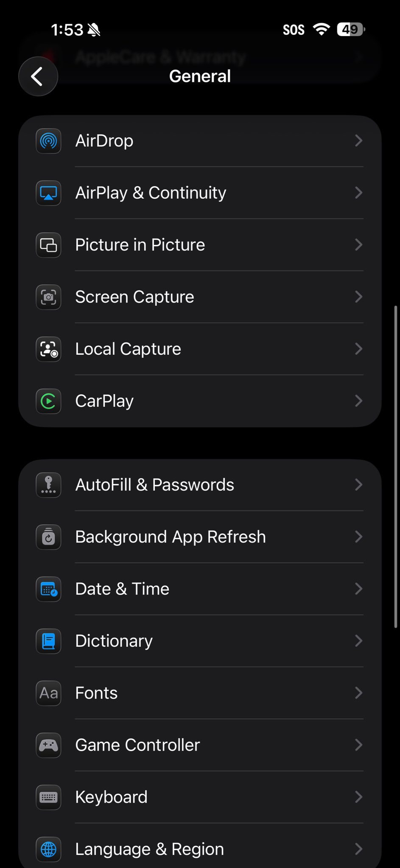This screenshot has height=868, width=400.
Task: Tap the Dictionary book icon
Action: pyautogui.click(x=48, y=641)
